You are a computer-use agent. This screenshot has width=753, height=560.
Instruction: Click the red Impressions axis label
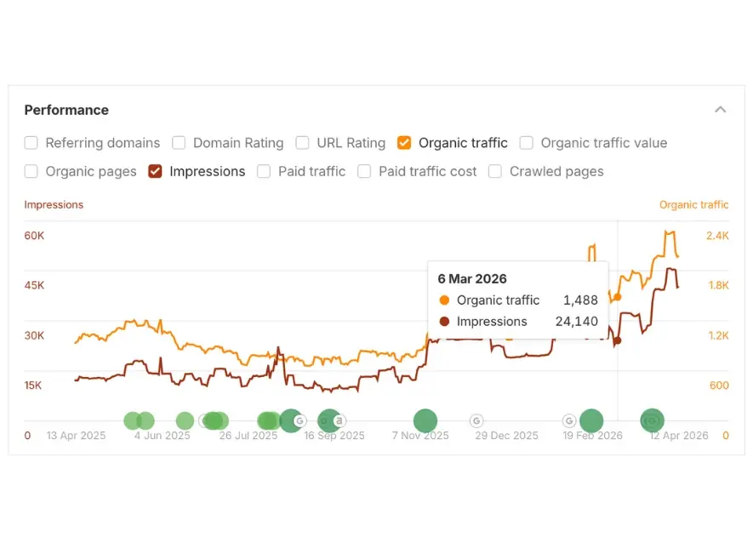coord(53,204)
